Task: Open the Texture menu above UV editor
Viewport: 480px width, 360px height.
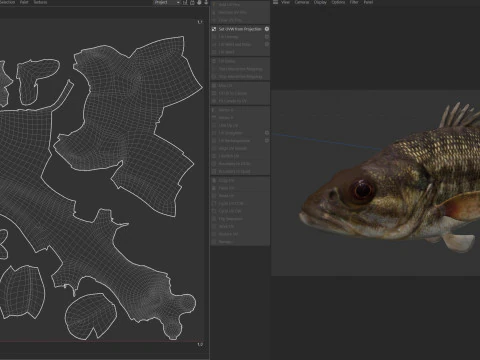Action: 40,2
